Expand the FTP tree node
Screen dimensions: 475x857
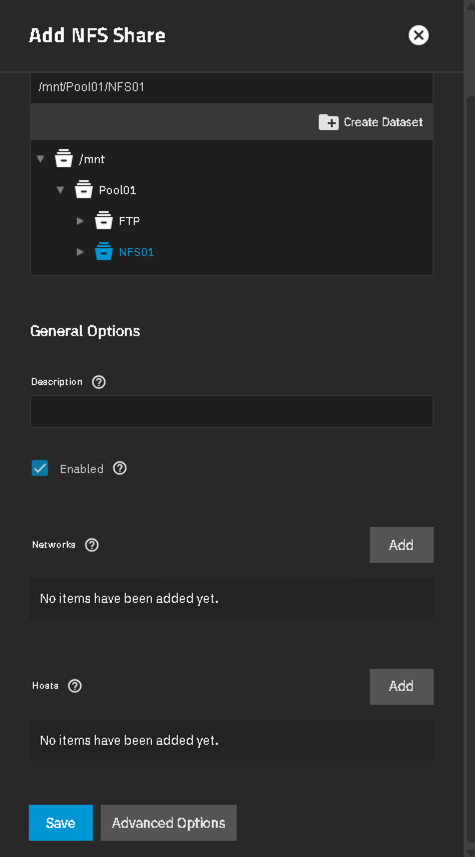tap(80, 221)
